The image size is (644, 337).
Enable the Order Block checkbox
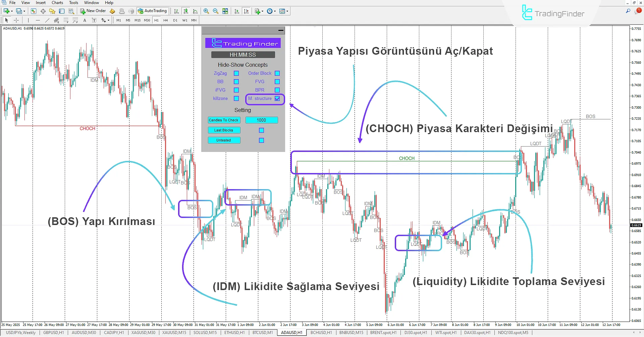pyautogui.click(x=277, y=73)
